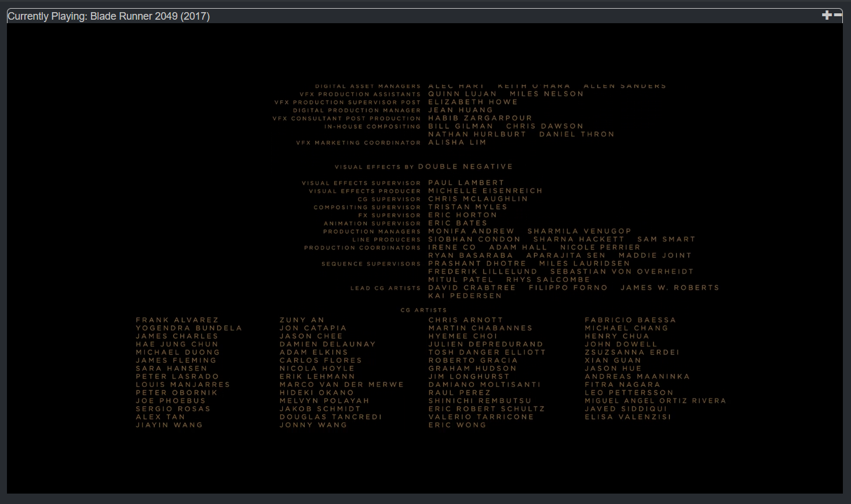This screenshot has width=851, height=504.
Task: Click the plus icon to enlarge the player
Action: tap(827, 15)
